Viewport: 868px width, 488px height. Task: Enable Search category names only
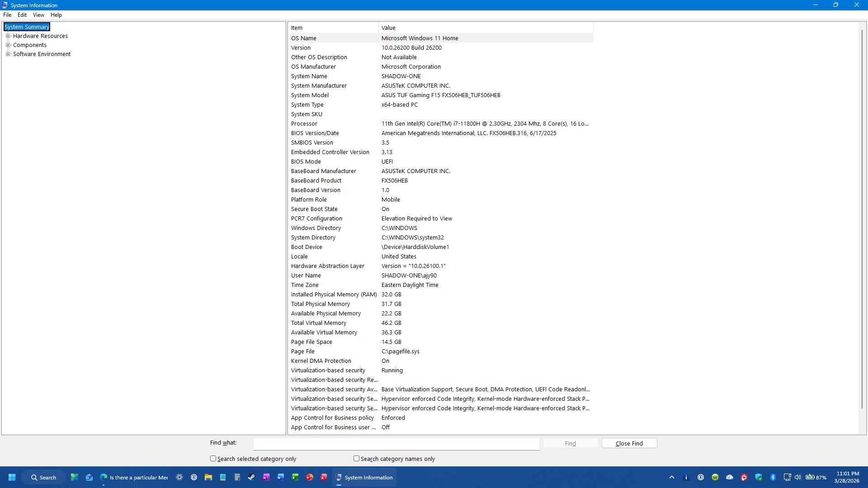pyautogui.click(x=357, y=459)
